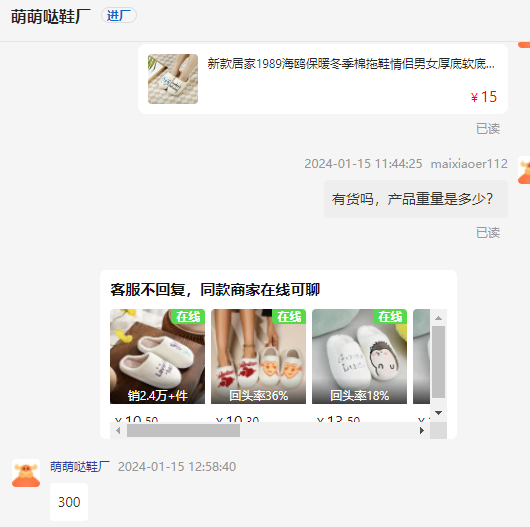Click the ¥15 price on product card

coord(483,97)
